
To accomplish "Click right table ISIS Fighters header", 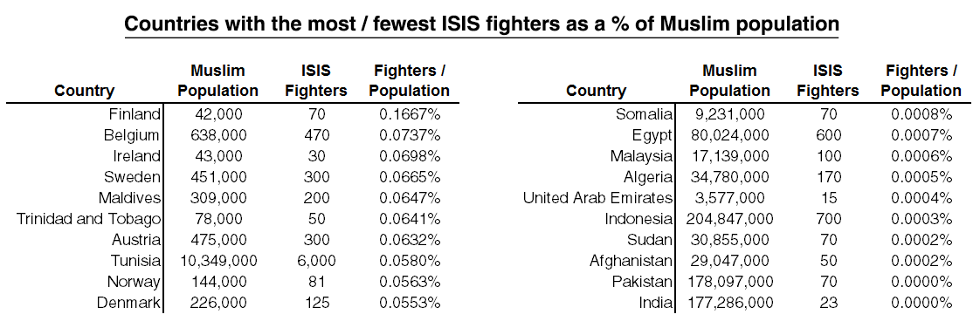I will pyautogui.click(x=828, y=80).
